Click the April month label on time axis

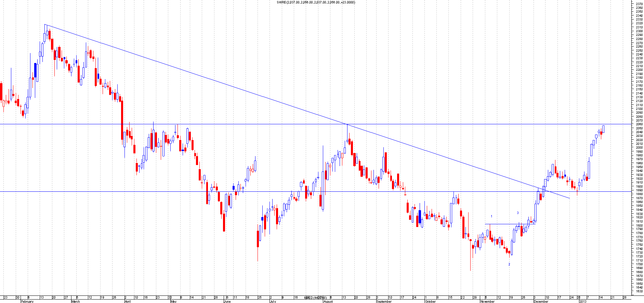pos(128,301)
